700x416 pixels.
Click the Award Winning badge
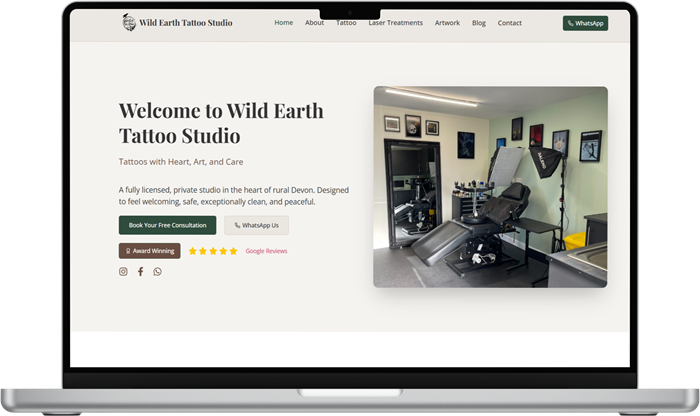[x=149, y=251]
